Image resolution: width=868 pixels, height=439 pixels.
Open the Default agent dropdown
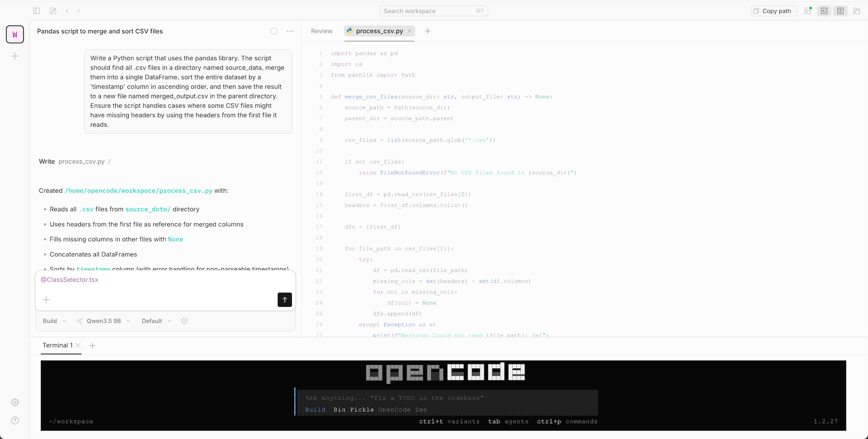(155, 321)
